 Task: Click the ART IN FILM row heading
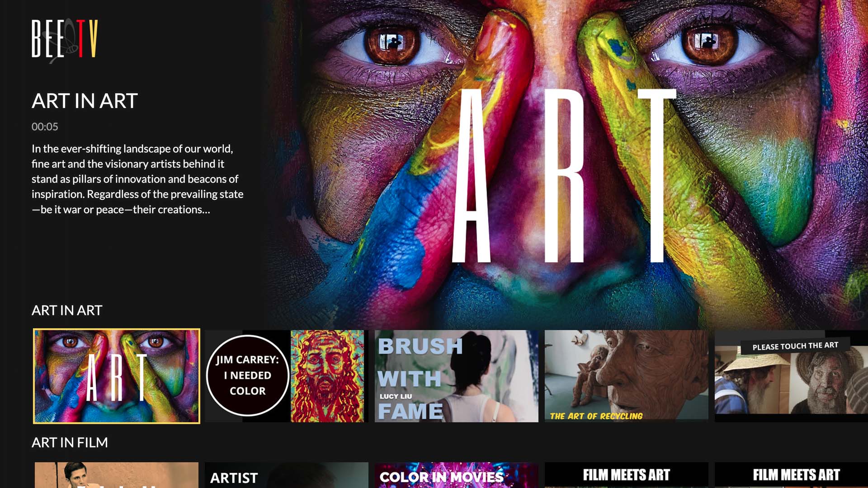[x=70, y=442]
